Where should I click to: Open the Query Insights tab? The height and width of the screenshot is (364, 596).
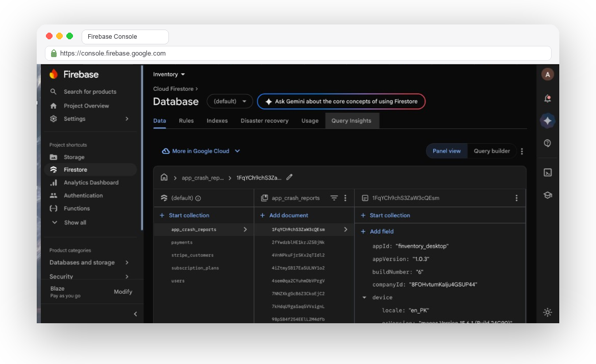(x=352, y=121)
